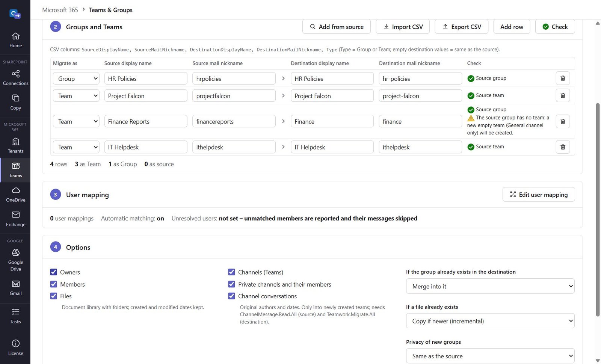Viewport: 601px width, 364px height.
Task: Click the Check button
Action: click(x=555, y=27)
